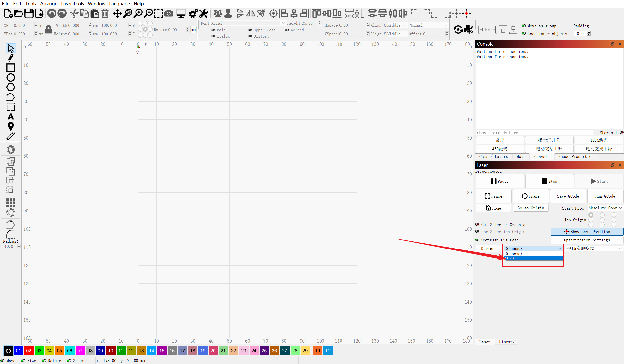The height and width of the screenshot is (364, 624).
Task: Select COM3 from the port list
Action: 534,258
